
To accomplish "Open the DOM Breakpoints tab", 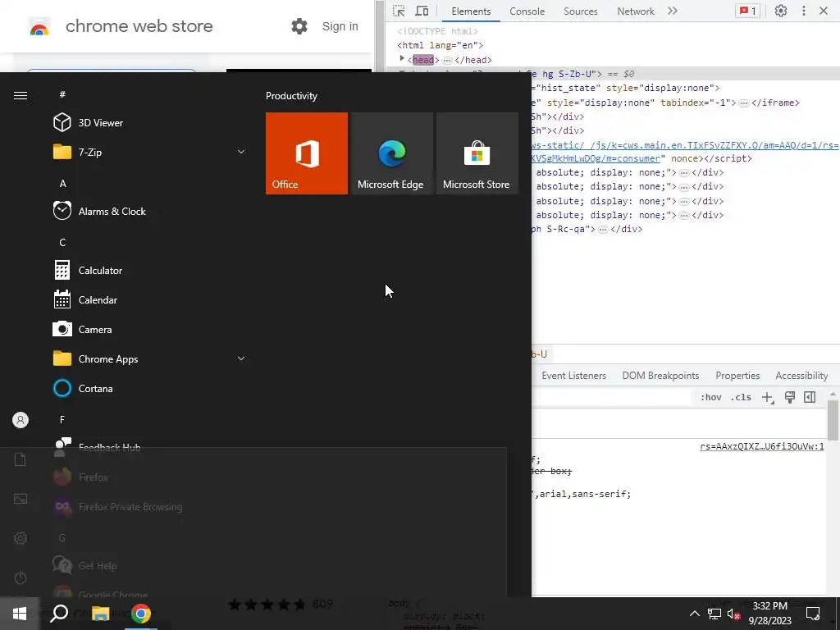I will tap(660, 376).
